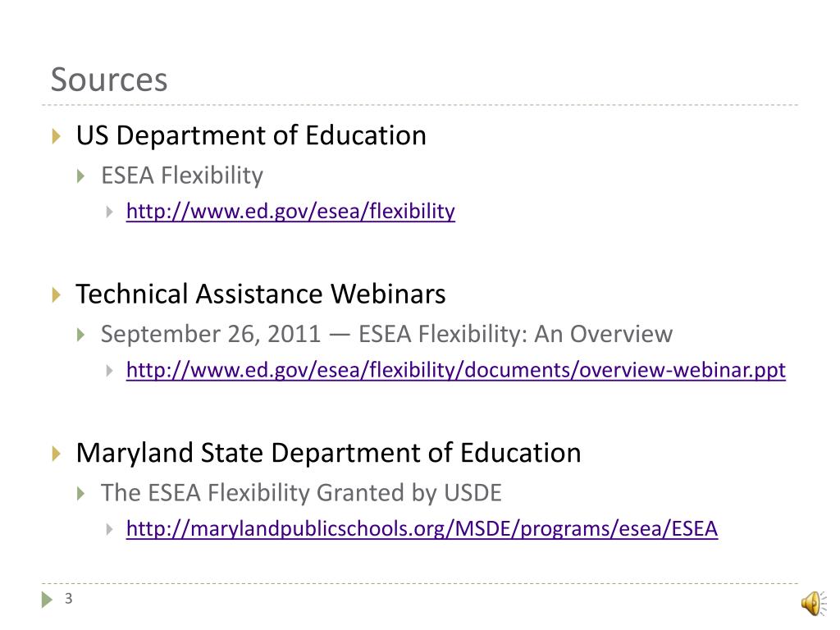Screen dimensions: 840x630
Task: Select the Technical Assistance Webinars heading
Action: [x=261, y=294]
